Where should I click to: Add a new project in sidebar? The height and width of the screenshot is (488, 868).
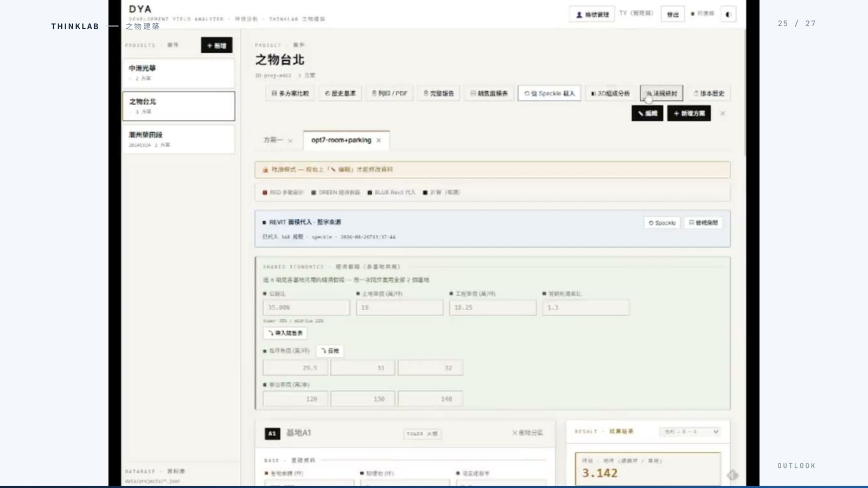click(216, 46)
